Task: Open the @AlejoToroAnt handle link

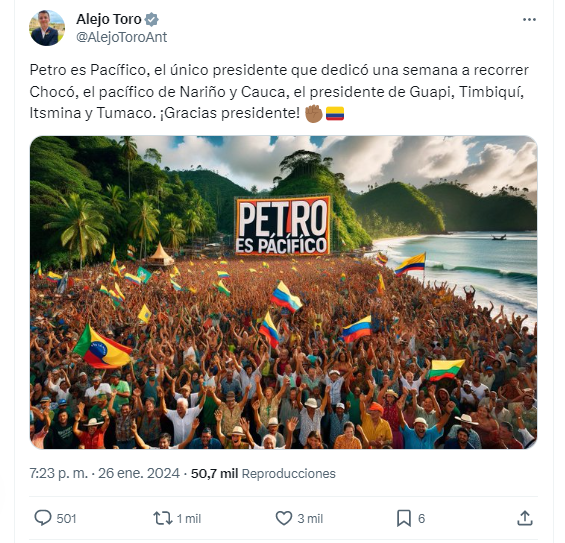Action: [x=121, y=37]
